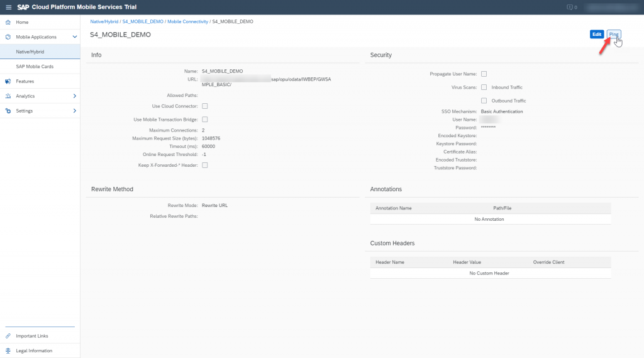Click the SAP logo in header
Image resolution: width=644 pixels, height=358 pixels.
23,8
